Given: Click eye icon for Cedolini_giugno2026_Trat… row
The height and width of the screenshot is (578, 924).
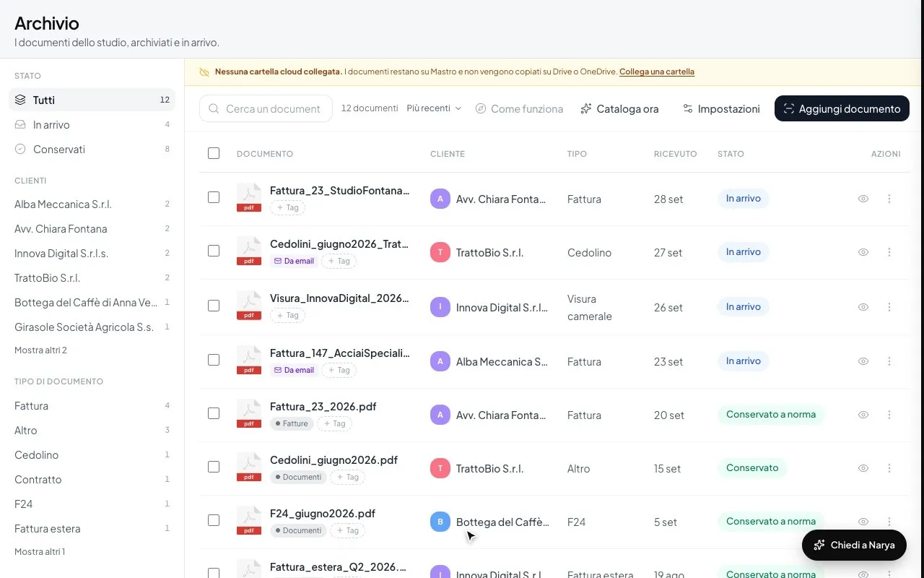Looking at the screenshot, I should (x=863, y=252).
